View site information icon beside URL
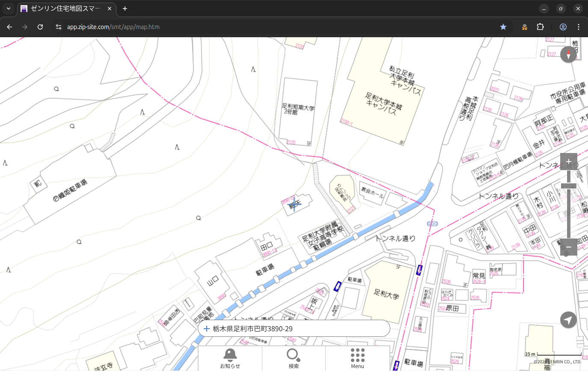 (x=59, y=27)
